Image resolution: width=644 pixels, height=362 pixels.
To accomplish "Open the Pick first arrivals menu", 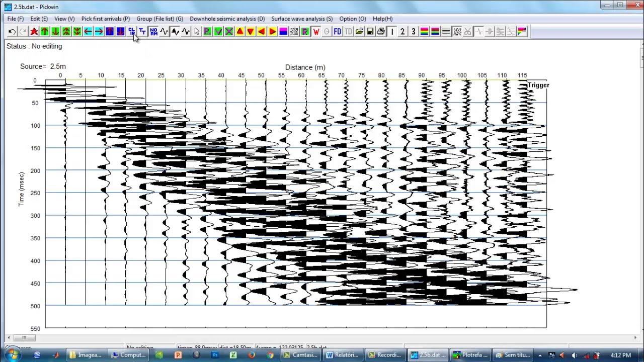I will pos(106,19).
